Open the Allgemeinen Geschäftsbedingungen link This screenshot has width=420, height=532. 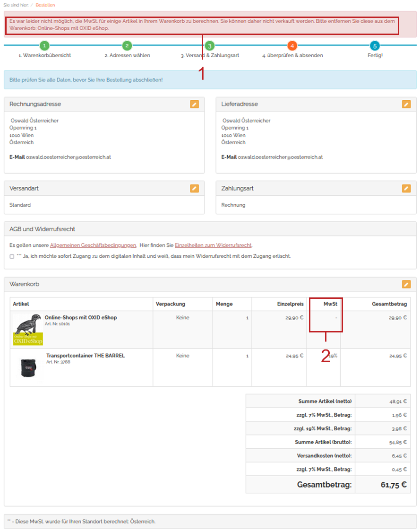click(x=93, y=245)
